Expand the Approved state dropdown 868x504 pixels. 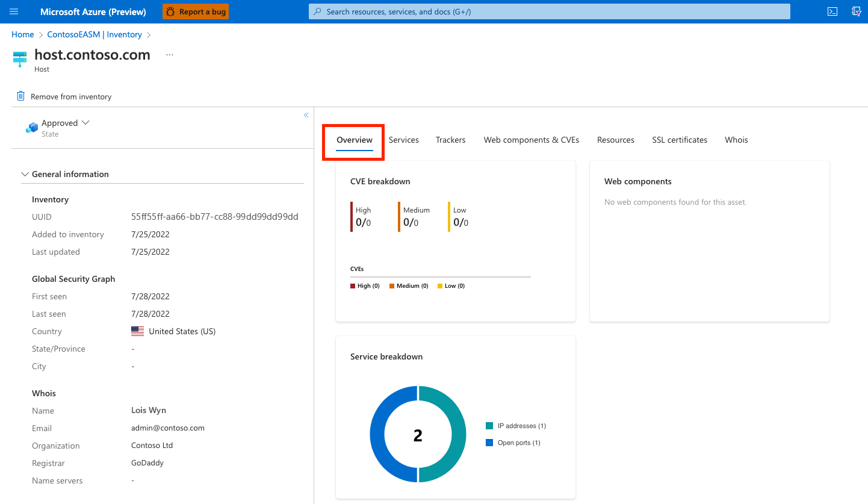coord(85,122)
